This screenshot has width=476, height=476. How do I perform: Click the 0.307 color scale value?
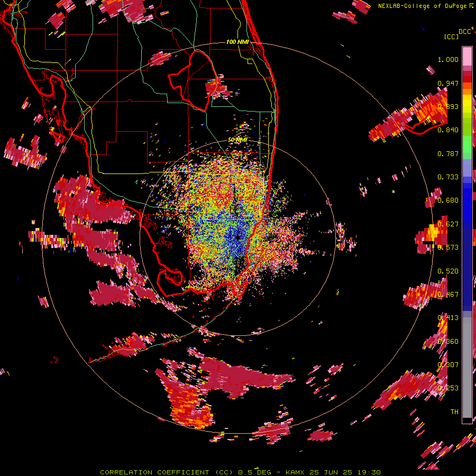click(x=448, y=365)
